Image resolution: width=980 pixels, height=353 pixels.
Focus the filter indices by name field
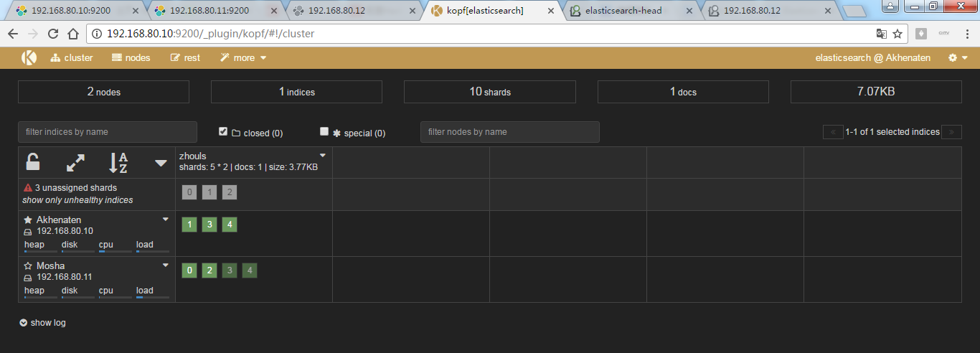tap(108, 132)
